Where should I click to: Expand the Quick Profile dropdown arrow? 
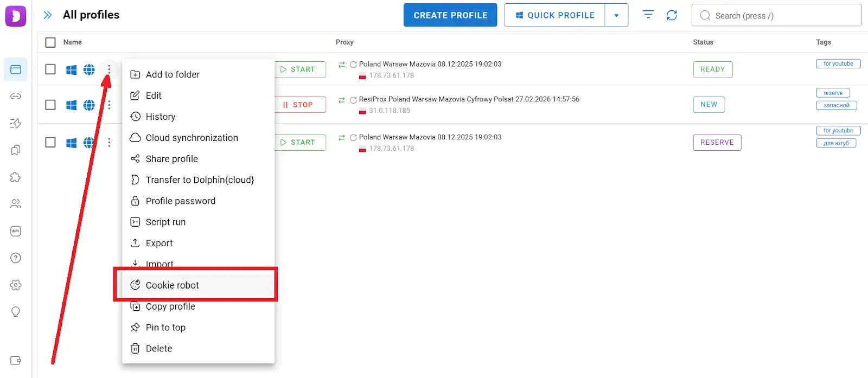pos(616,15)
